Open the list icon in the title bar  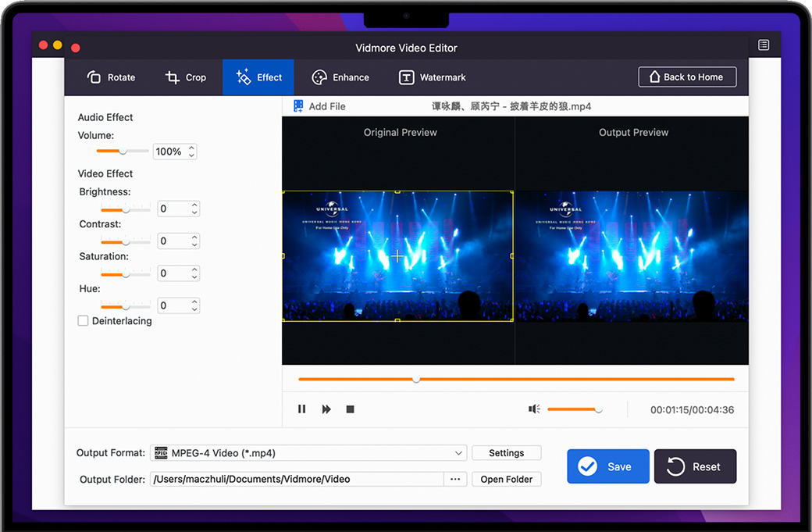764,45
